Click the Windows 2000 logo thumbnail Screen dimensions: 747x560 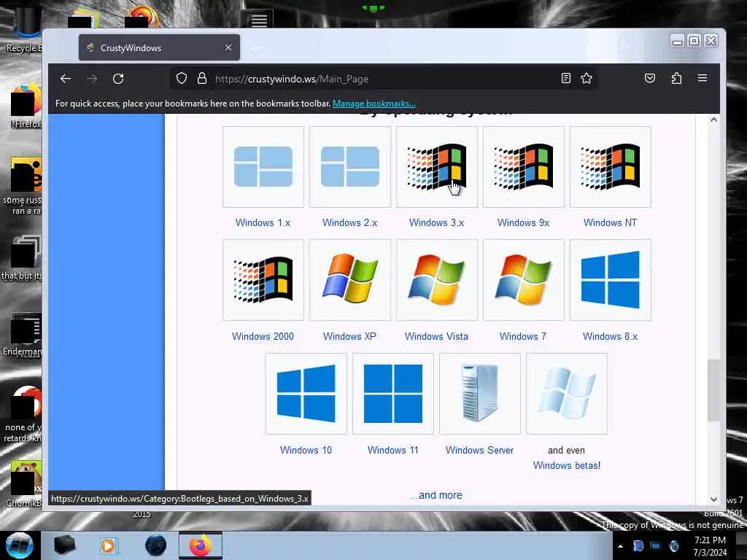263,280
